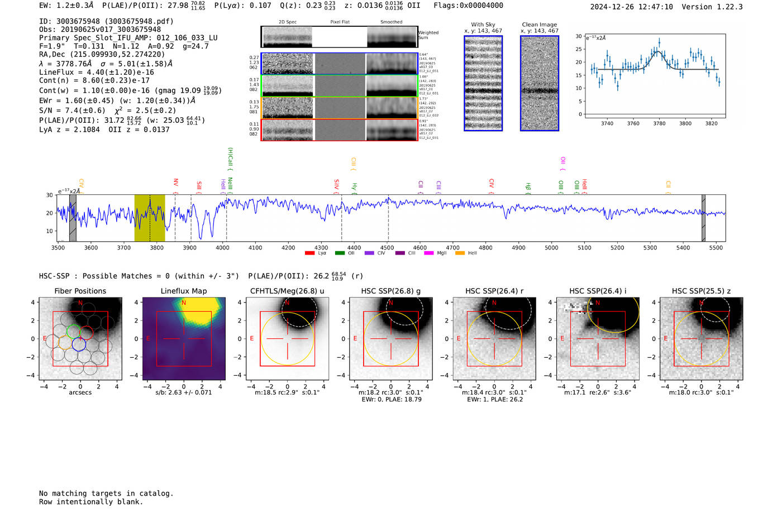Click the yellow highlighted region in the spectrum
This screenshot has width=782, height=532.
pos(150,218)
